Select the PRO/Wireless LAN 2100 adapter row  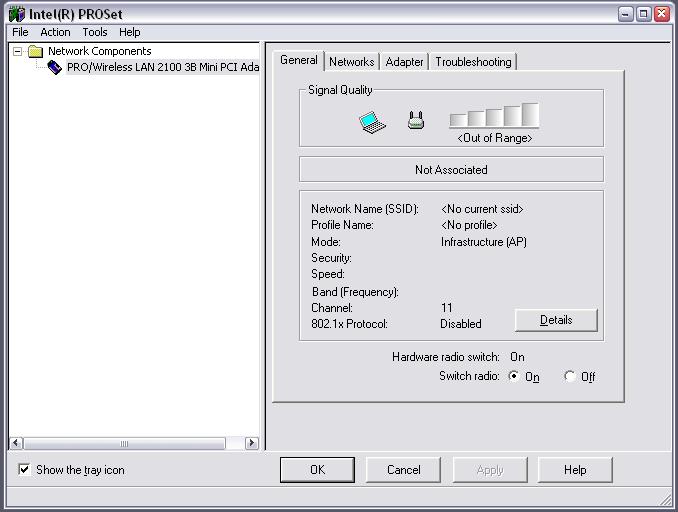click(x=163, y=67)
